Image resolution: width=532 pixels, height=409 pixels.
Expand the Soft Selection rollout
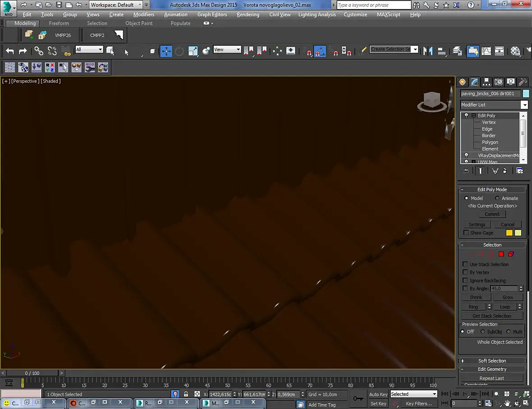492,361
